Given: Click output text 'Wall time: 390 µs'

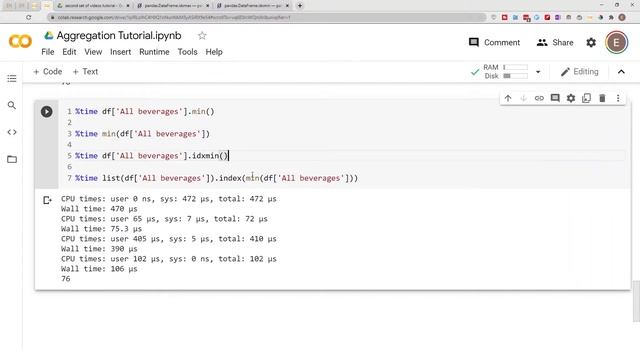Looking at the screenshot, I should pyautogui.click(x=99, y=249).
